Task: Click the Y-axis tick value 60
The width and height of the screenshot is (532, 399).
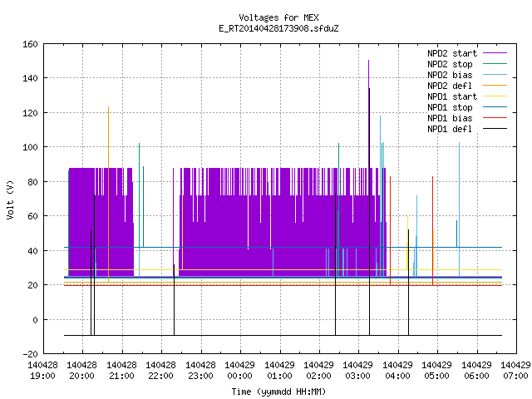Action: pyautogui.click(x=32, y=216)
